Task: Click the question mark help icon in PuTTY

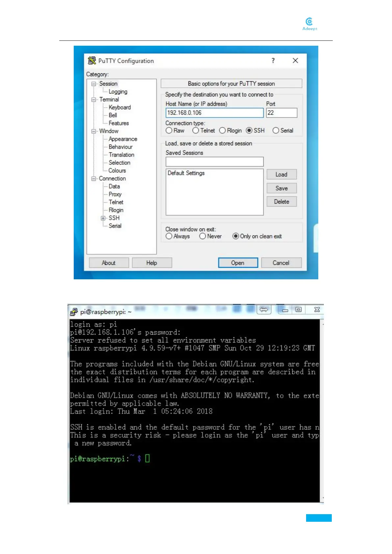Action: pyautogui.click(x=273, y=61)
